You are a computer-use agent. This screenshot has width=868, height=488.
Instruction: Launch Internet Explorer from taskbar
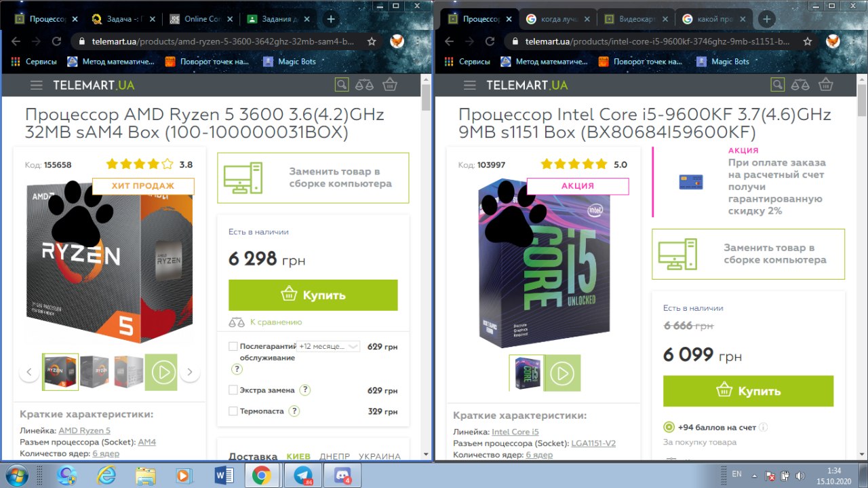click(106, 475)
